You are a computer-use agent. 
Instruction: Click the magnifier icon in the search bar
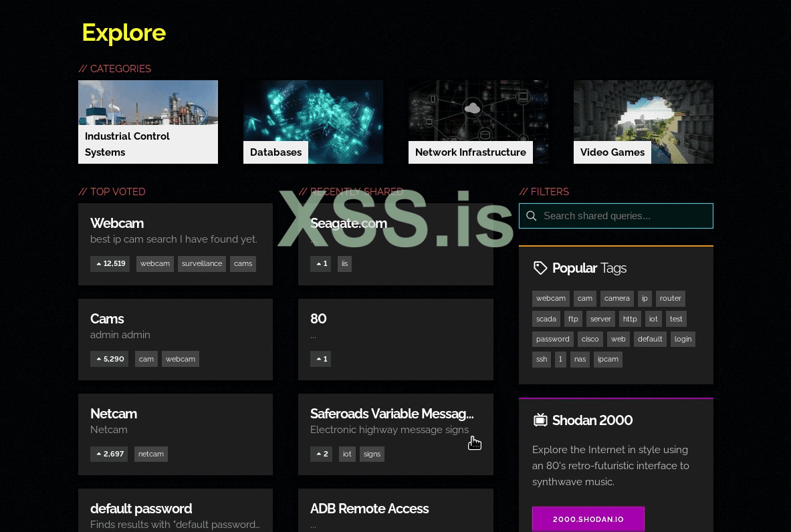pos(531,215)
